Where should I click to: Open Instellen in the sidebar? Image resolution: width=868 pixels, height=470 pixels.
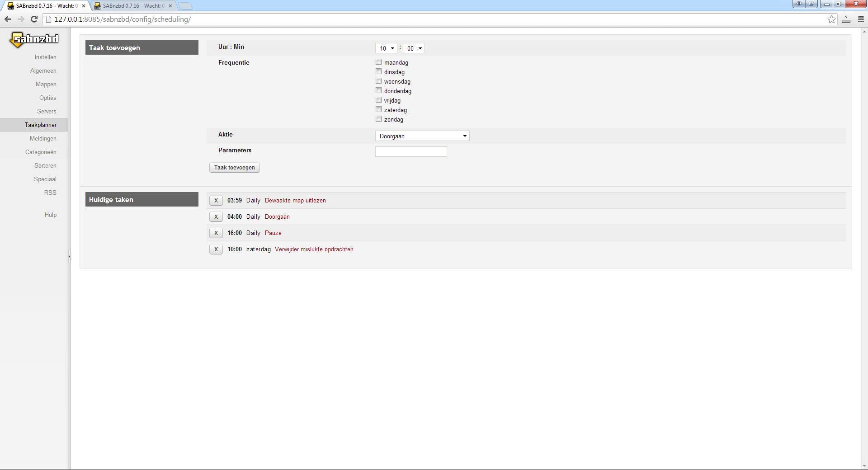tap(46, 57)
